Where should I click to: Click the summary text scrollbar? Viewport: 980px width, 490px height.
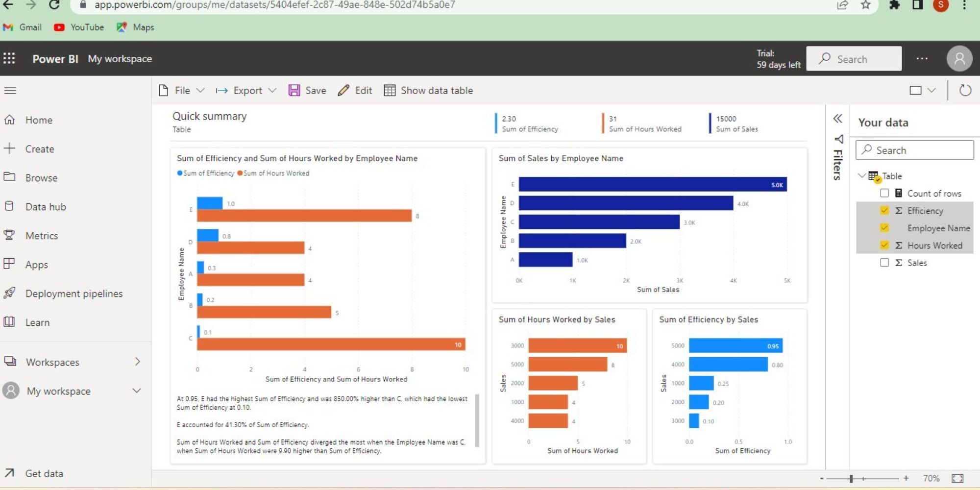477,420
